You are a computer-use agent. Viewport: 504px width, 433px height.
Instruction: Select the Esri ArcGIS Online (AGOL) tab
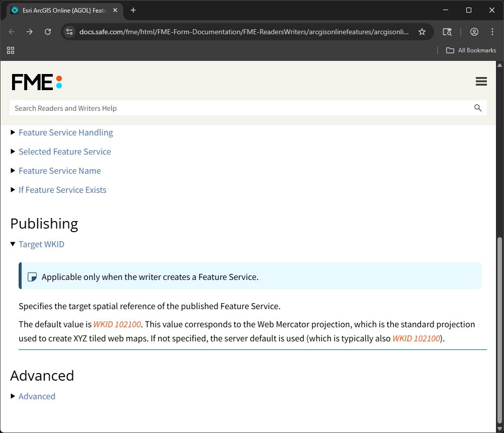(x=64, y=10)
